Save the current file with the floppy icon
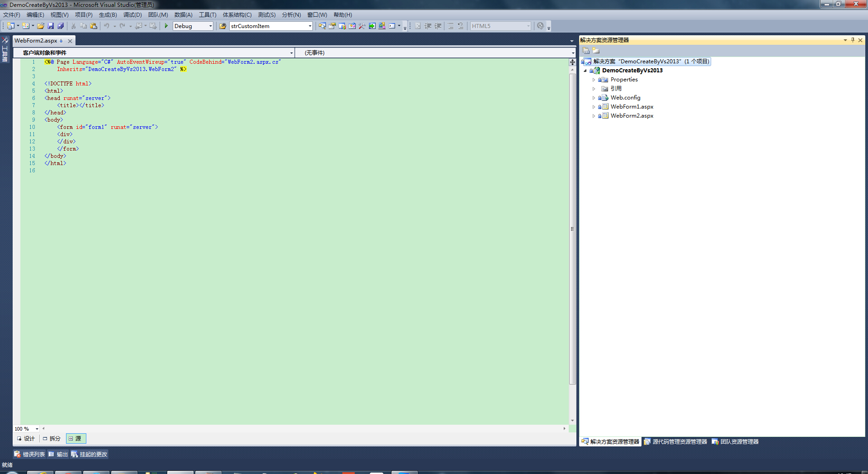 pos(51,26)
